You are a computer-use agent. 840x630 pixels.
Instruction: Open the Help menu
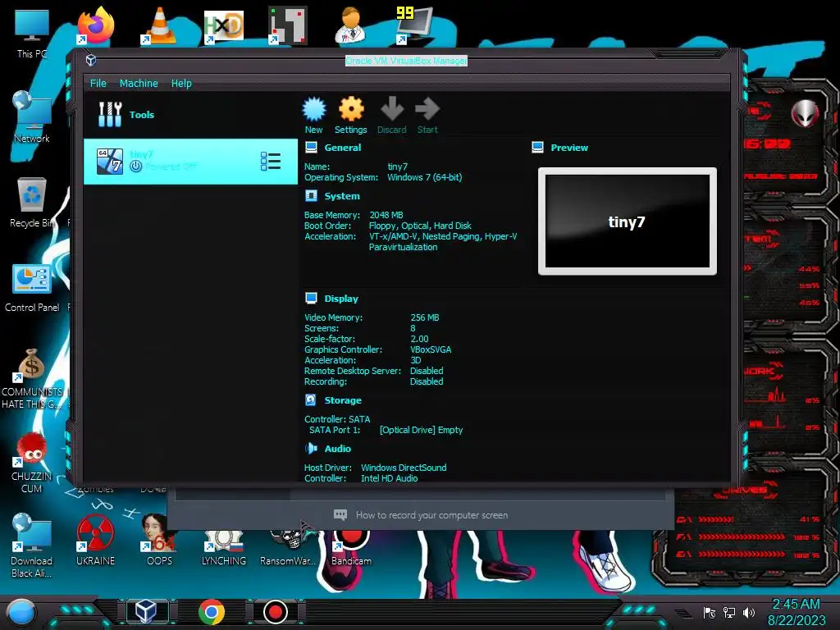(x=181, y=84)
